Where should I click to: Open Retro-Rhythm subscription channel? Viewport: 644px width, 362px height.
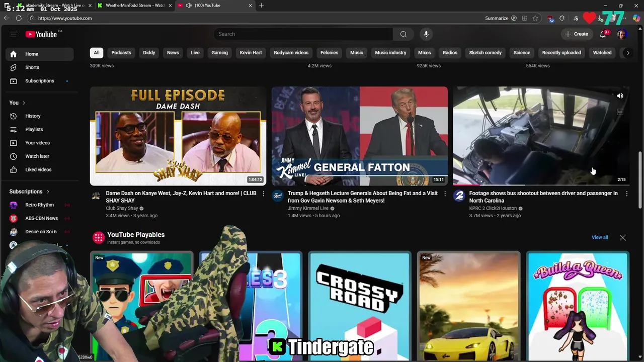[40, 205]
